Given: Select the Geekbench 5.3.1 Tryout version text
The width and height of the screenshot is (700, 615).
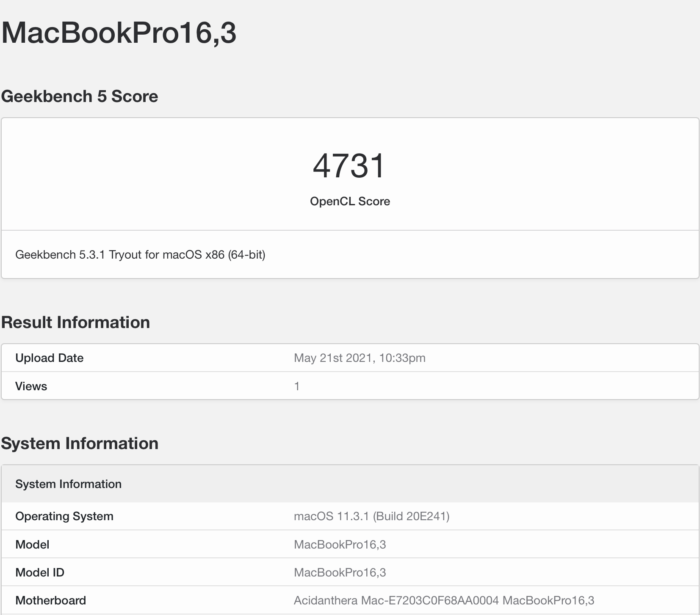Looking at the screenshot, I should pyautogui.click(x=140, y=255).
